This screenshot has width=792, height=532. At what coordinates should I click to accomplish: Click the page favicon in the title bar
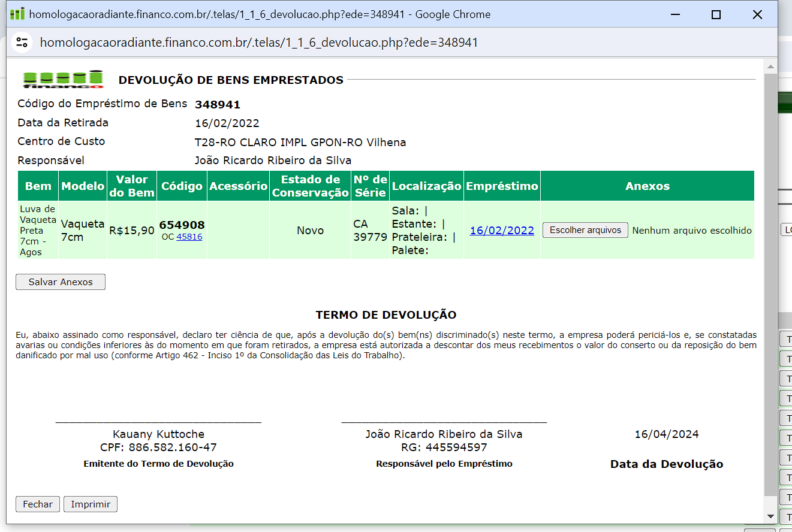pyautogui.click(x=17, y=14)
